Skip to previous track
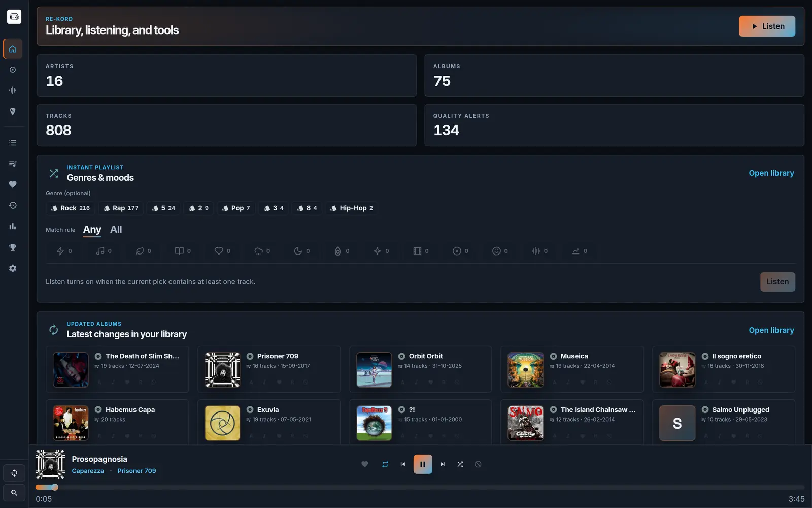This screenshot has width=812, height=508. tap(403, 464)
